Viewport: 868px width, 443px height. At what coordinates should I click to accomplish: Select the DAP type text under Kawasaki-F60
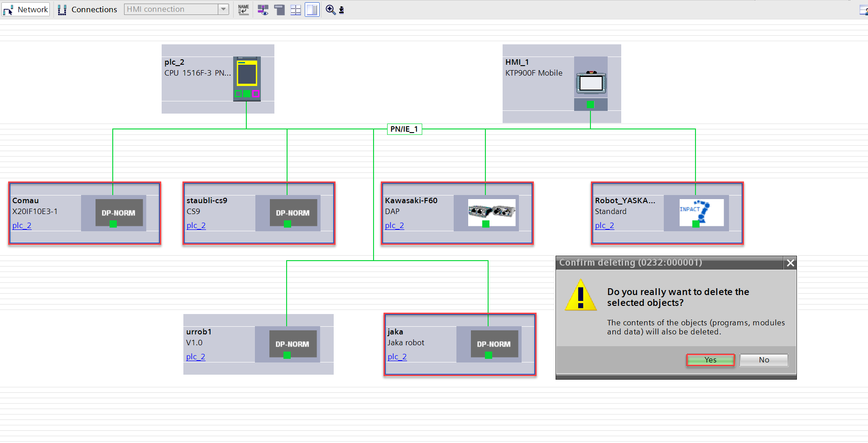(392, 211)
